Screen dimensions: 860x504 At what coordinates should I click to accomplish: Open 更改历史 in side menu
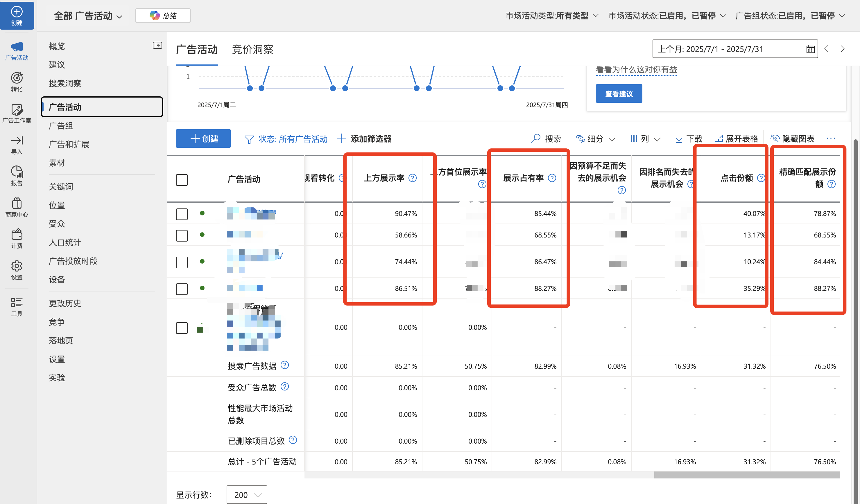pos(65,303)
